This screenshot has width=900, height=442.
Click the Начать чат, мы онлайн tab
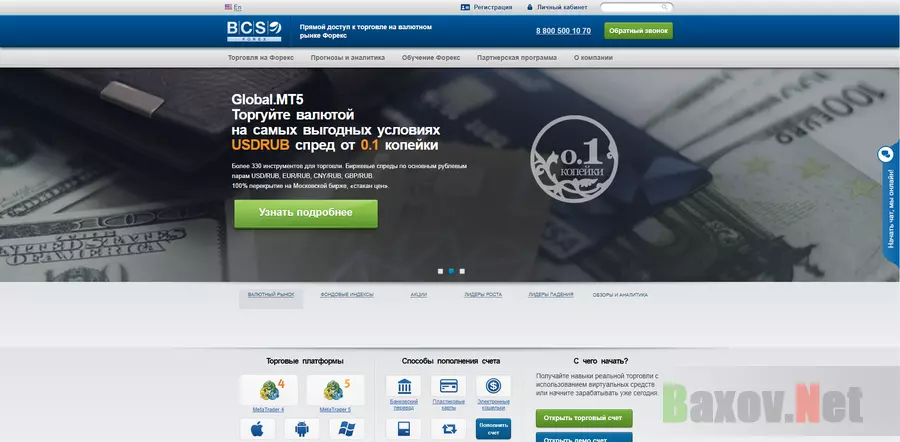890,207
